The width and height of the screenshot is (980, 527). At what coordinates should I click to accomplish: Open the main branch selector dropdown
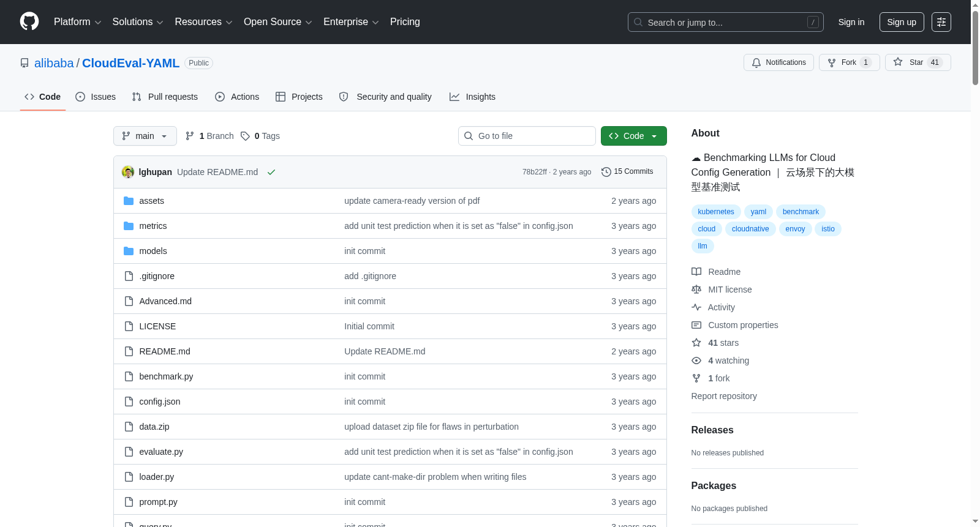click(145, 136)
